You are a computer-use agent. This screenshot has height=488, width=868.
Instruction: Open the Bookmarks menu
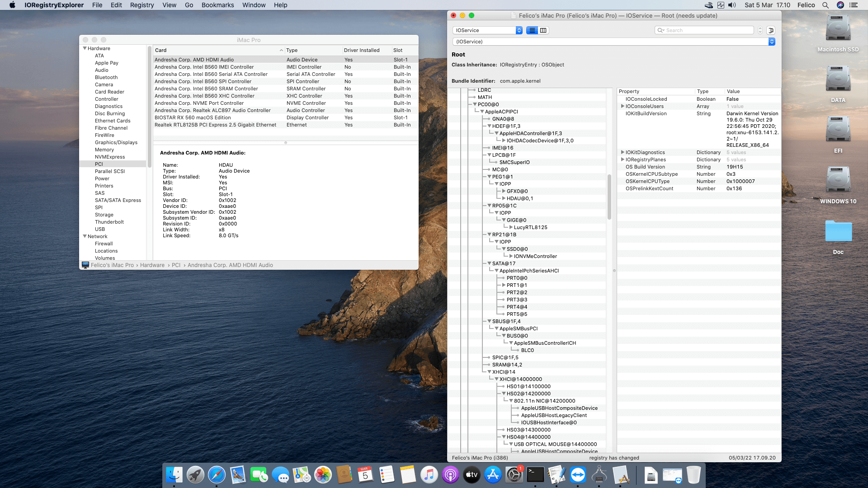click(217, 5)
